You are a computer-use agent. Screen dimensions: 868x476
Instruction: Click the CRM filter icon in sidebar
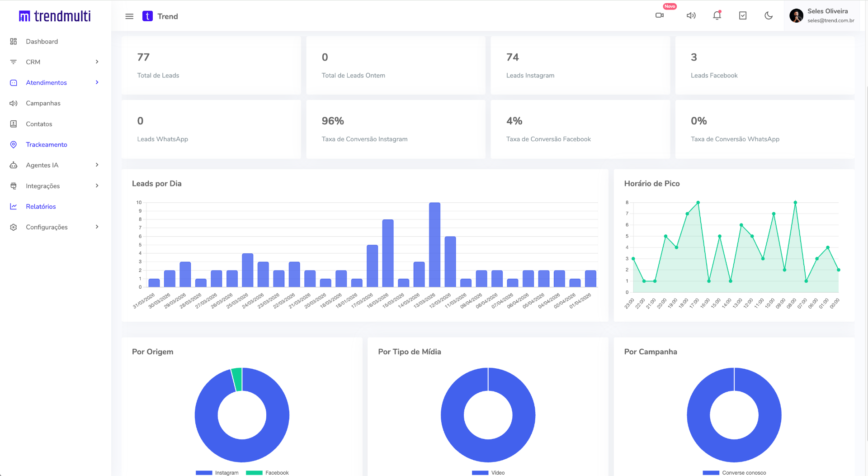(14, 62)
